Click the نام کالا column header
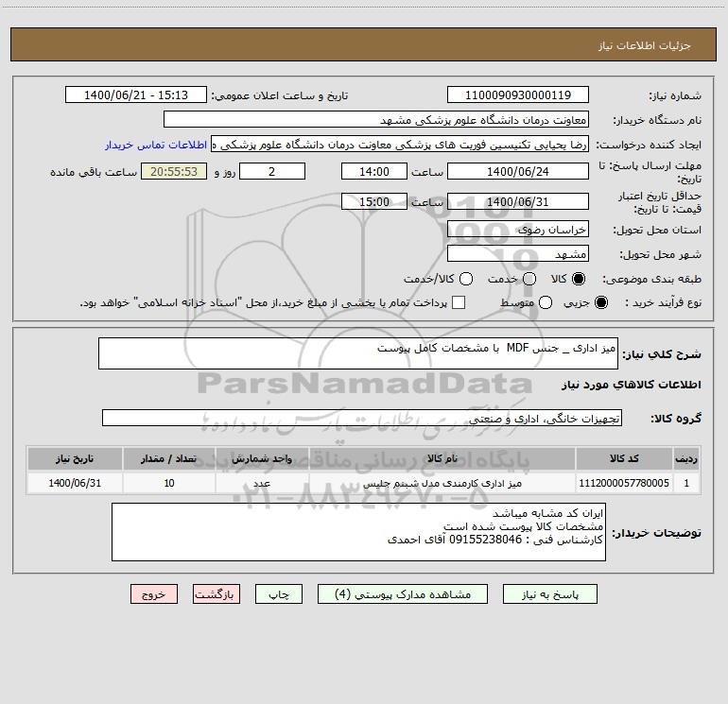Screen dimensions: 728x704 (x=442, y=458)
